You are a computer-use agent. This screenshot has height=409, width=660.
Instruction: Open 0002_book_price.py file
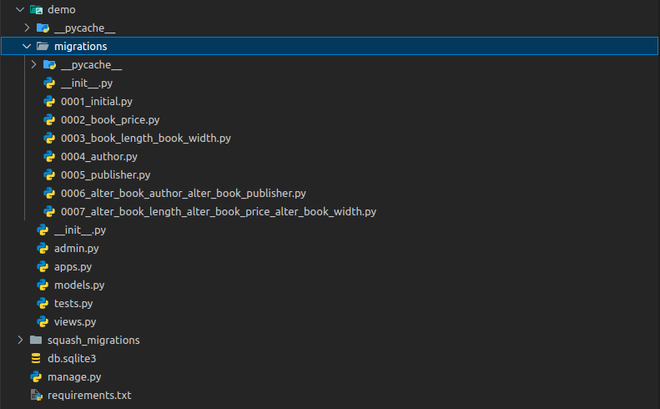click(110, 120)
